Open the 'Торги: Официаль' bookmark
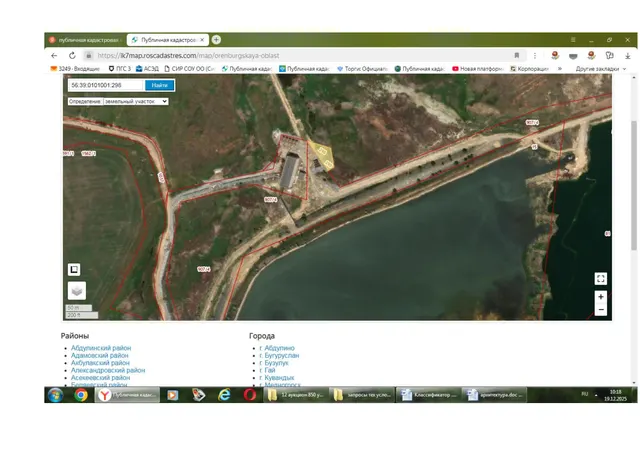The image size is (640, 453). [362, 69]
